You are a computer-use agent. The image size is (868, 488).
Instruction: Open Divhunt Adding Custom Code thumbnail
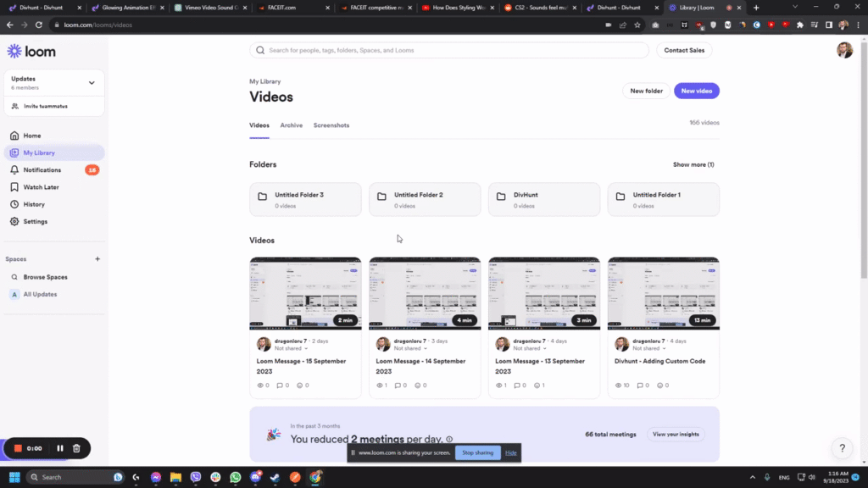click(663, 293)
